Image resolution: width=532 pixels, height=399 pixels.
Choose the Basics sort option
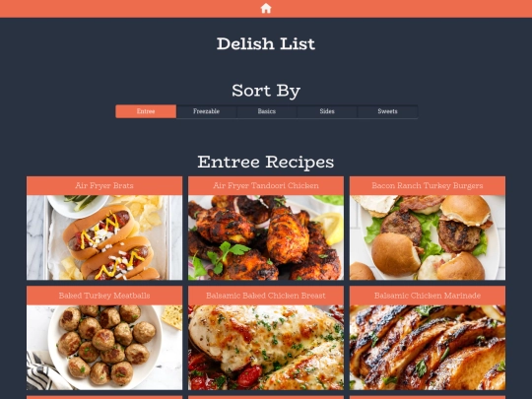(x=267, y=111)
